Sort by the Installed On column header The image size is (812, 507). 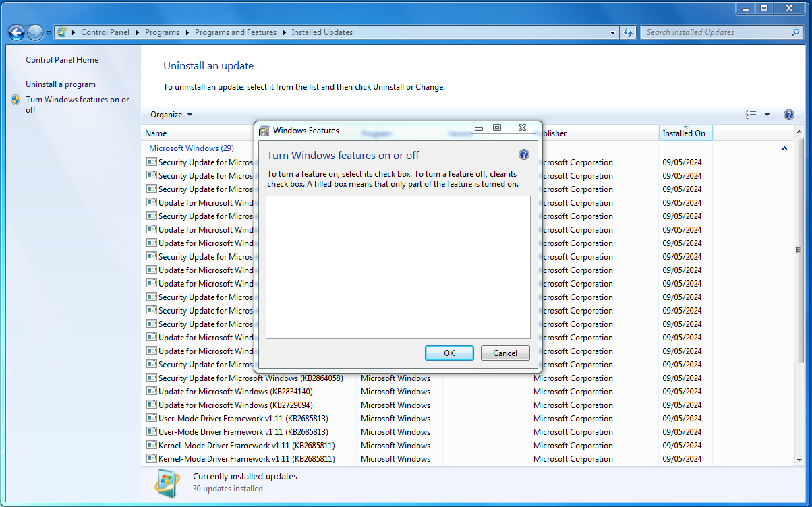pyautogui.click(x=684, y=133)
